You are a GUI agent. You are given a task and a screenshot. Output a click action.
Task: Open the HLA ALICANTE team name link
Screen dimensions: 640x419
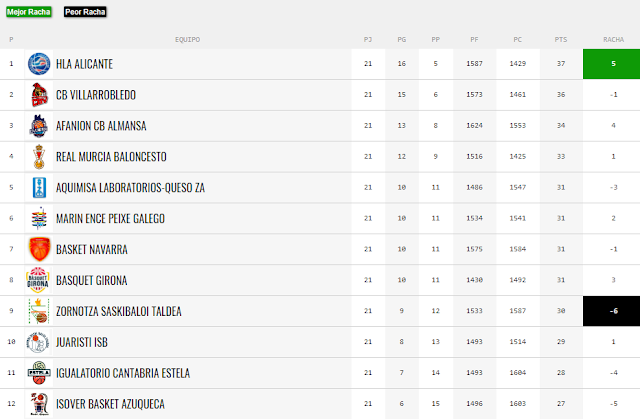pyautogui.click(x=84, y=64)
